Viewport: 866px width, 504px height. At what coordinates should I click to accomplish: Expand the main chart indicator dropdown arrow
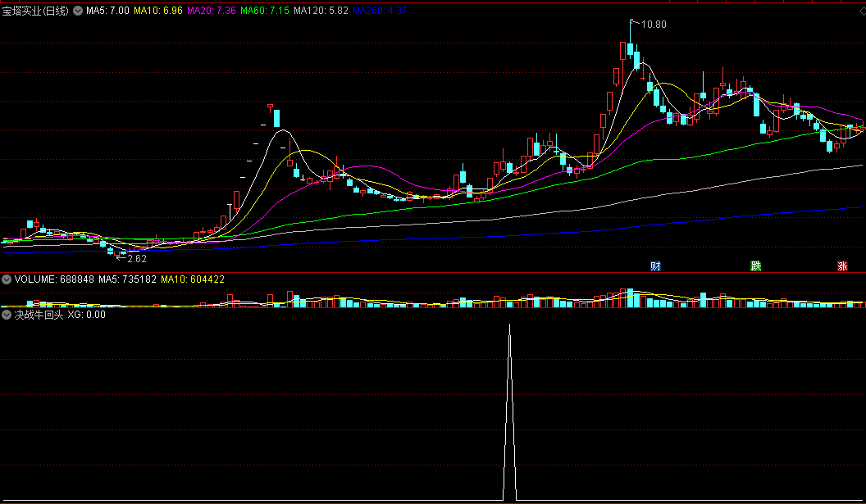click(x=78, y=11)
